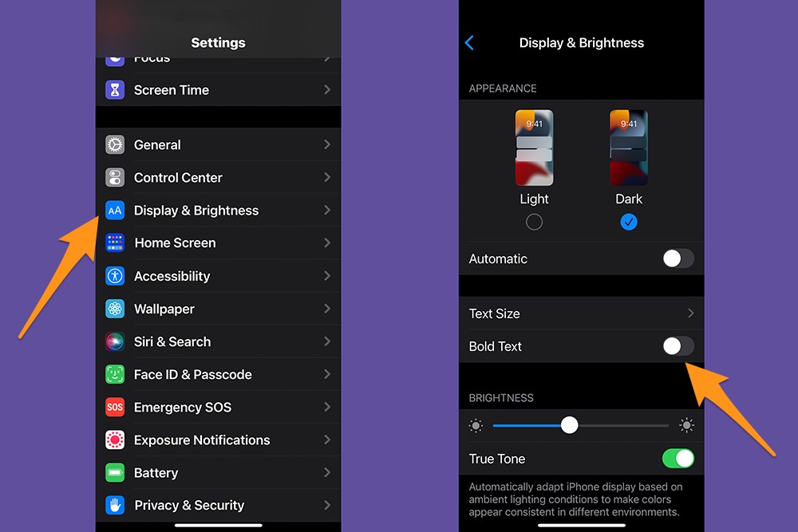Image resolution: width=798 pixels, height=532 pixels.
Task: Tap the Siri & Search icon
Action: click(x=115, y=341)
